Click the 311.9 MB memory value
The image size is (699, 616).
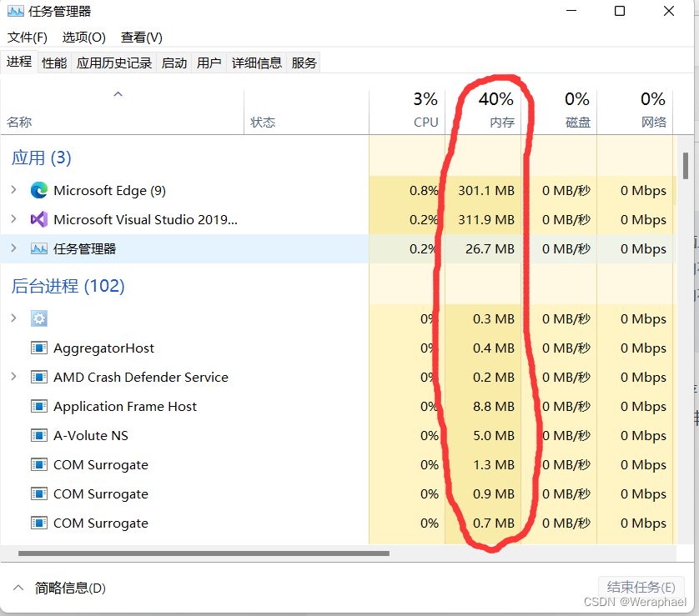click(486, 219)
